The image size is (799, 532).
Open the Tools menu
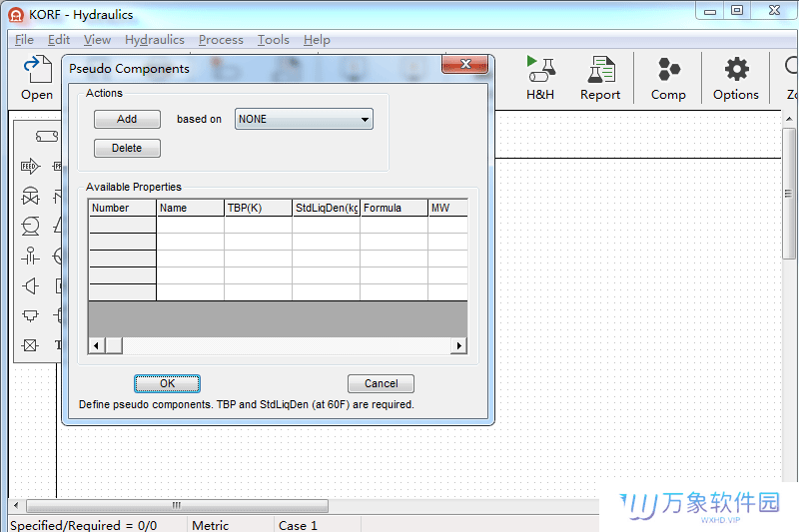(x=273, y=40)
